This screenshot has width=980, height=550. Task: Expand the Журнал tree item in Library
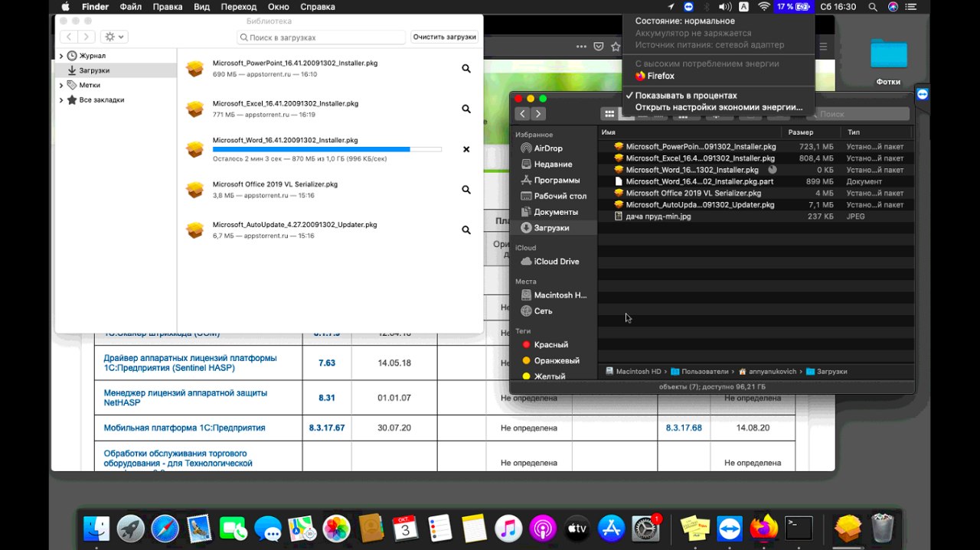coord(61,56)
